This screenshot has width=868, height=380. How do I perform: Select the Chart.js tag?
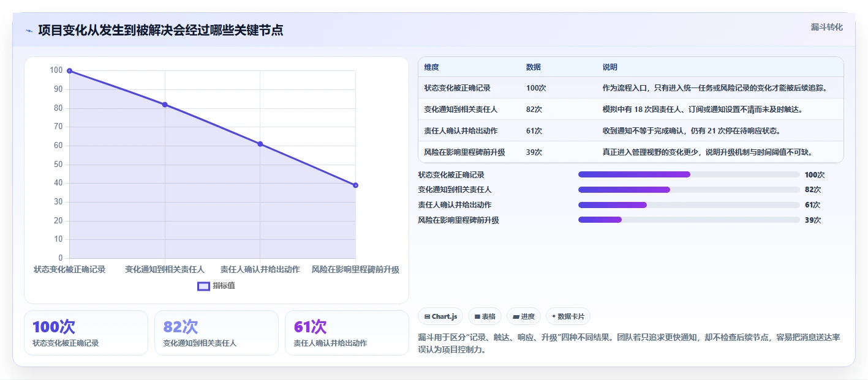click(440, 316)
